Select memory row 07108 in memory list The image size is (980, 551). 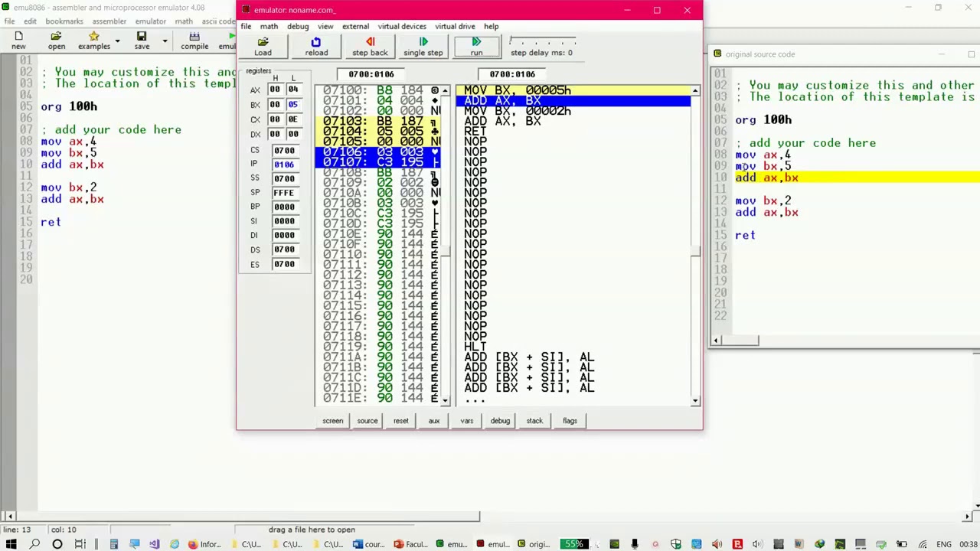point(377,173)
